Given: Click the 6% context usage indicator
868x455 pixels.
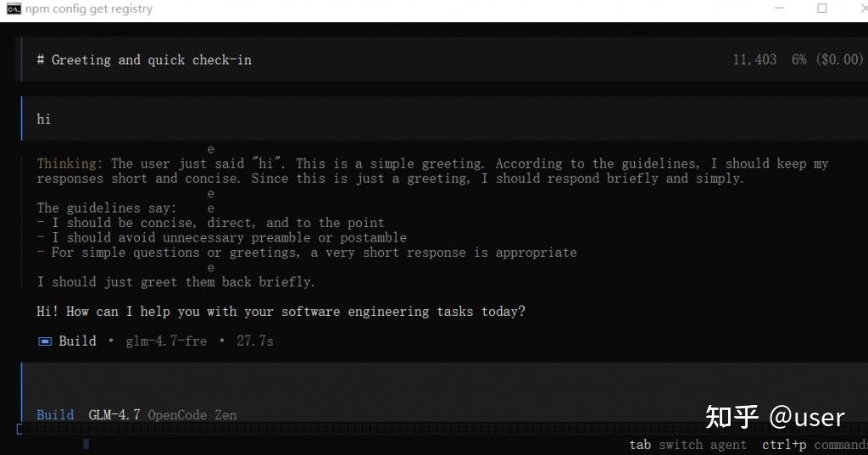Looking at the screenshot, I should (798, 60).
